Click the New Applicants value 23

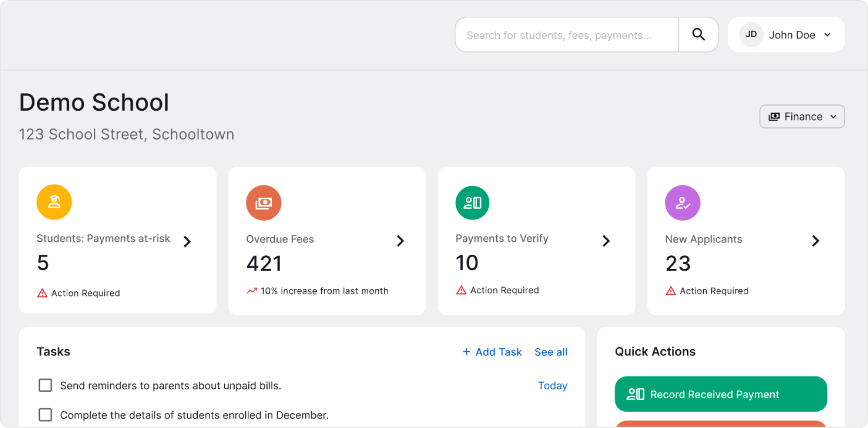(x=678, y=264)
